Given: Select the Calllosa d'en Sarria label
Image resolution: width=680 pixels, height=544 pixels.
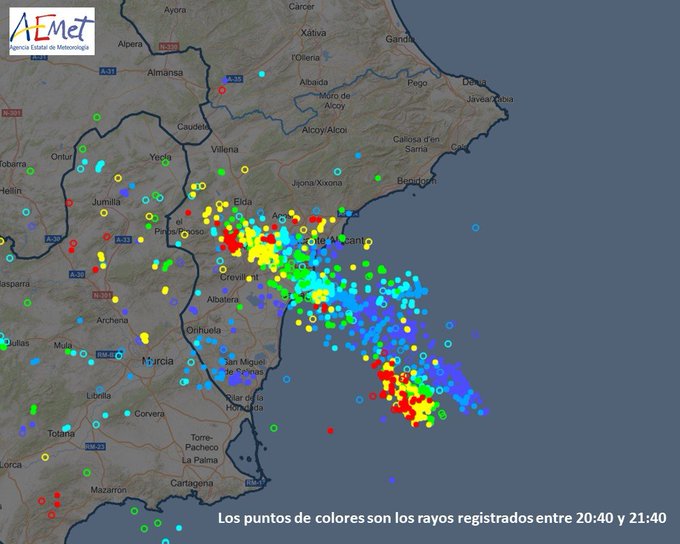Looking at the screenshot, I should tap(417, 143).
